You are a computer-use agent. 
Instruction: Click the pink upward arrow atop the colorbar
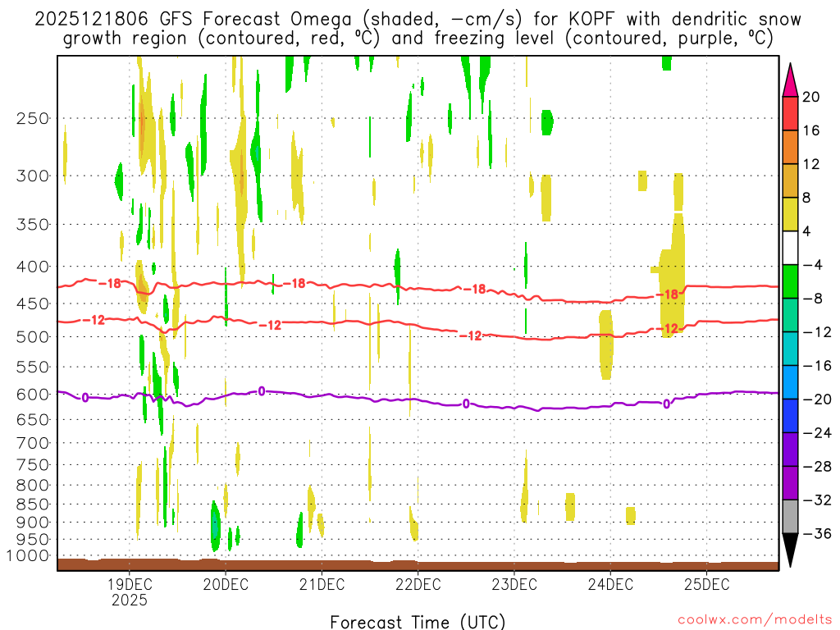click(x=791, y=80)
